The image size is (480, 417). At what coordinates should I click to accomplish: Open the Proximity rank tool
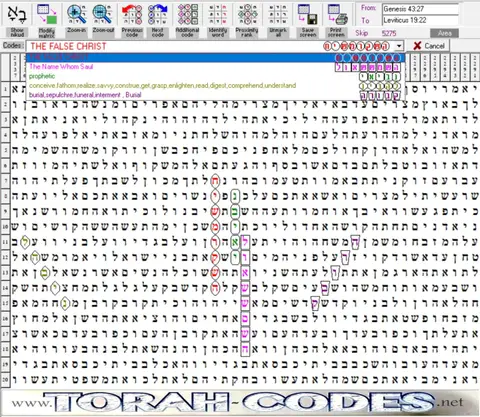247,14
